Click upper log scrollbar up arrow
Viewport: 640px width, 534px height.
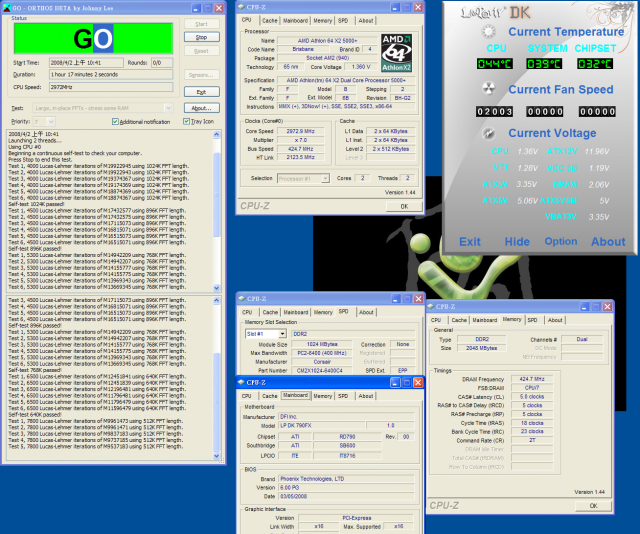(x=217, y=134)
